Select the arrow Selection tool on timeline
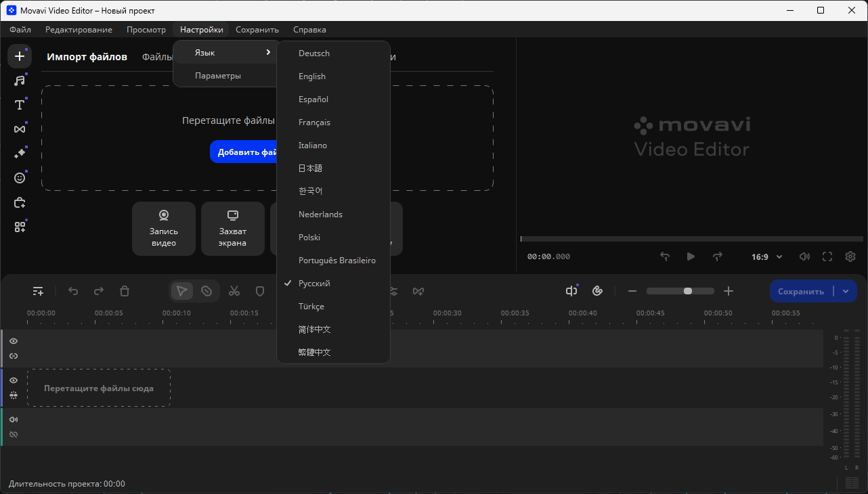 tap(181, 291)
